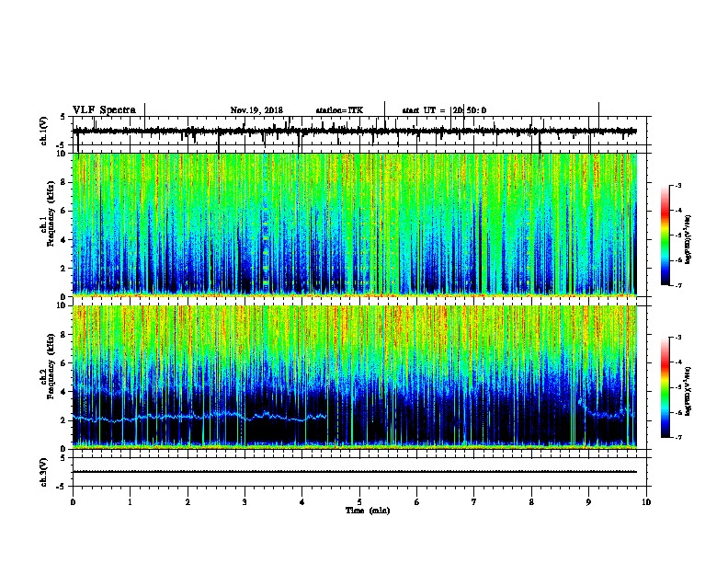
Task: Click the "ch.3(V)" axis label
Action: (44, 472)
